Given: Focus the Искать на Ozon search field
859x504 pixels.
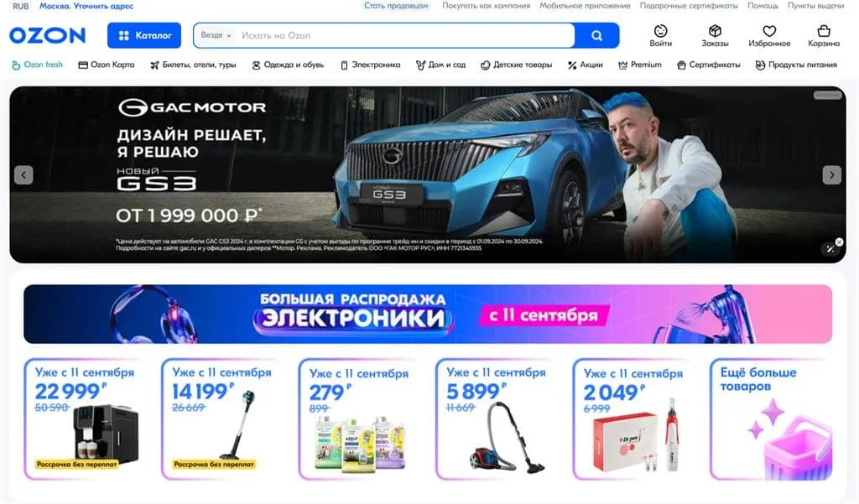Looking at the screenshot, I should 405,35.
